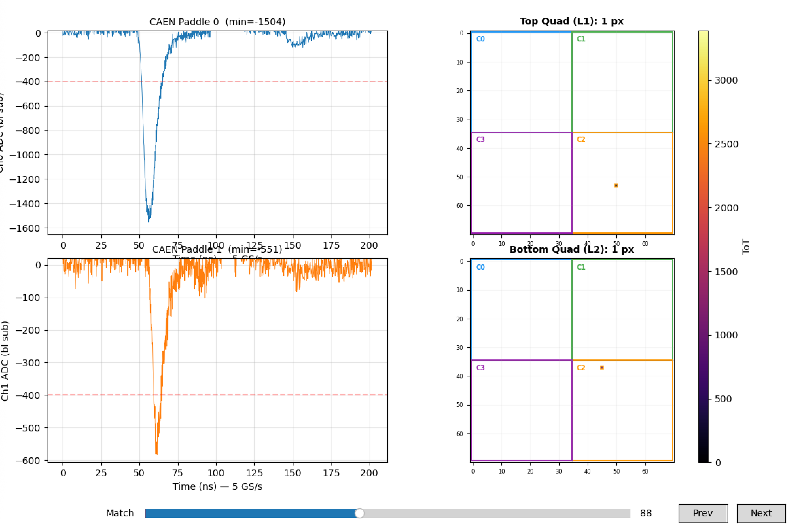Image resolution: width=803 pixels, height=532 pixels.
Task: Click the CAEN Paddle 0 plot title
Action: [x=217, y=22]
